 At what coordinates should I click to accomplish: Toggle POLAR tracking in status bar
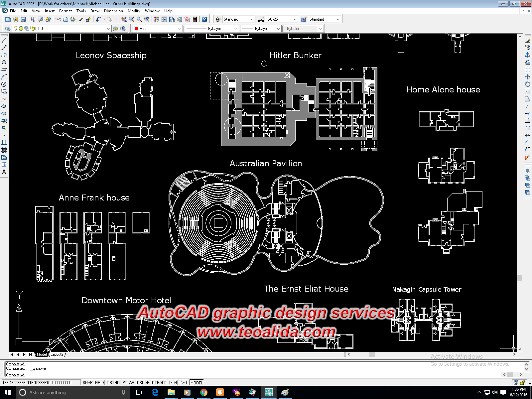click(x=128, y=383)
